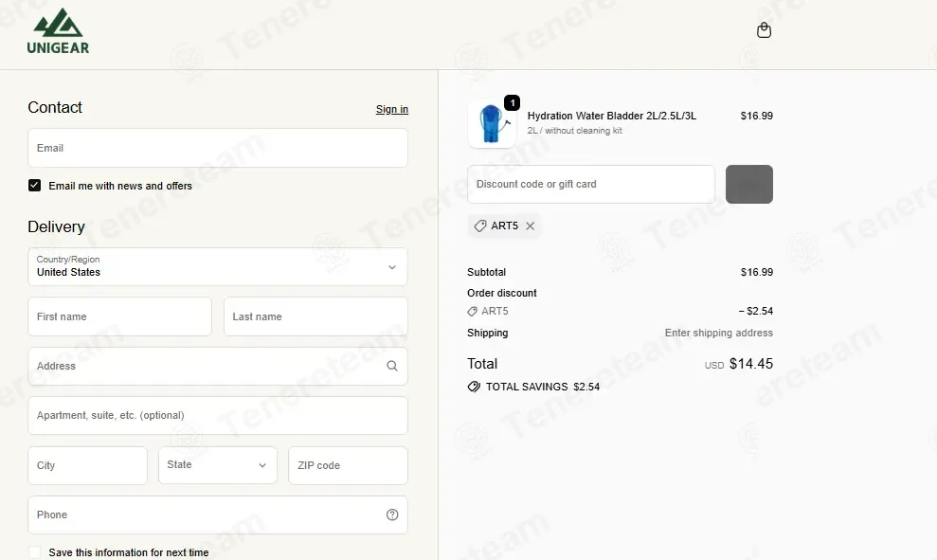Click the Subtotal $16.99 value
This screenshot has width=937, height=560.
coord(757,272)
